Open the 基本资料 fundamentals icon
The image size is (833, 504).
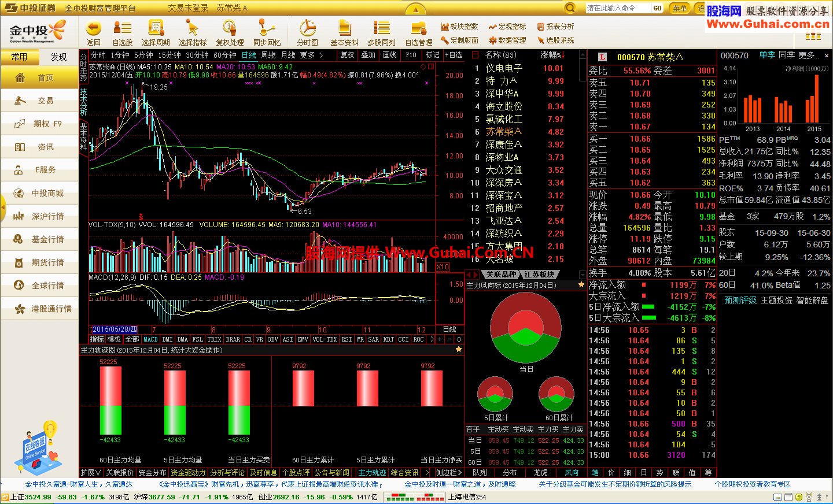tap(344, 28)
